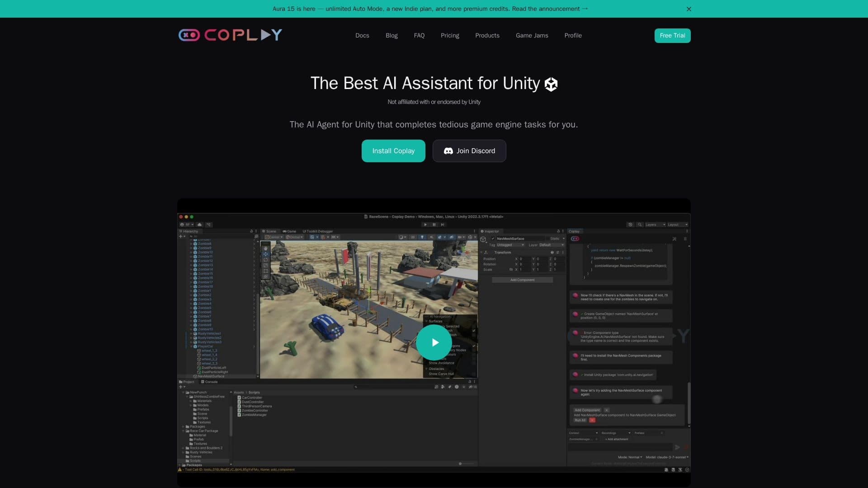
Task: Collapse the PlayerCar item in the demo Hierarchy
Action: 191,347
